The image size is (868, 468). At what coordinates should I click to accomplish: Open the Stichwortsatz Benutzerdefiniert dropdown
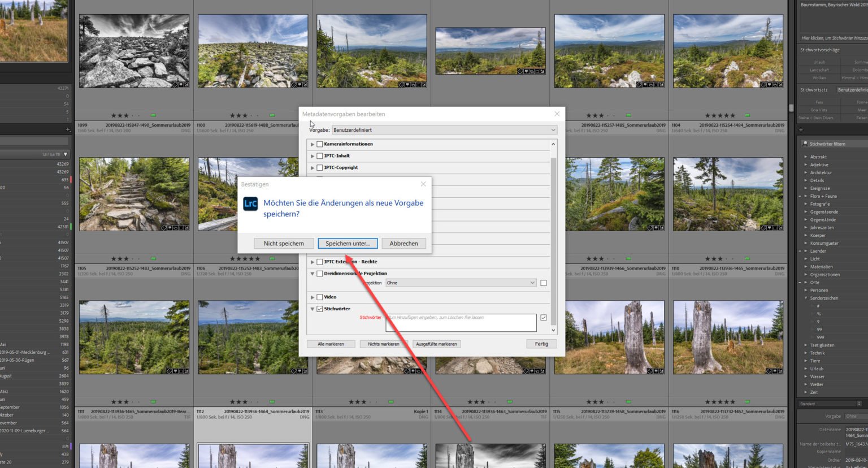[x=852, y=90]
